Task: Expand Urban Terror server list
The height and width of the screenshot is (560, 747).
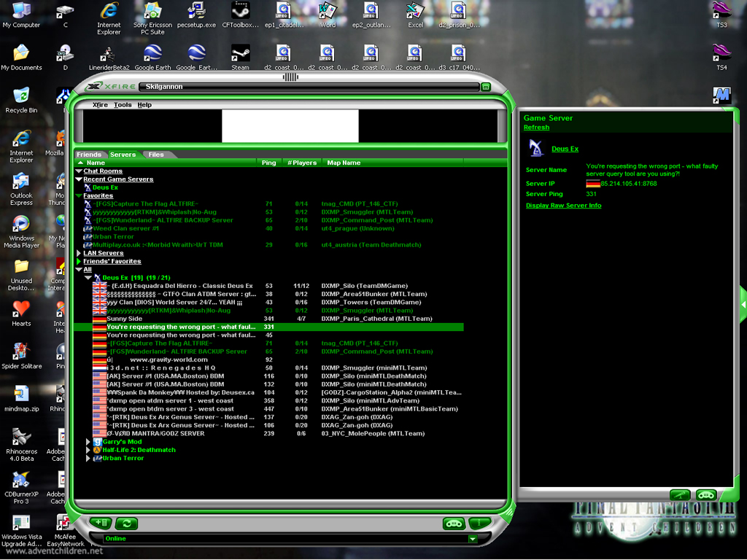Action: click(x=88, y=458)
